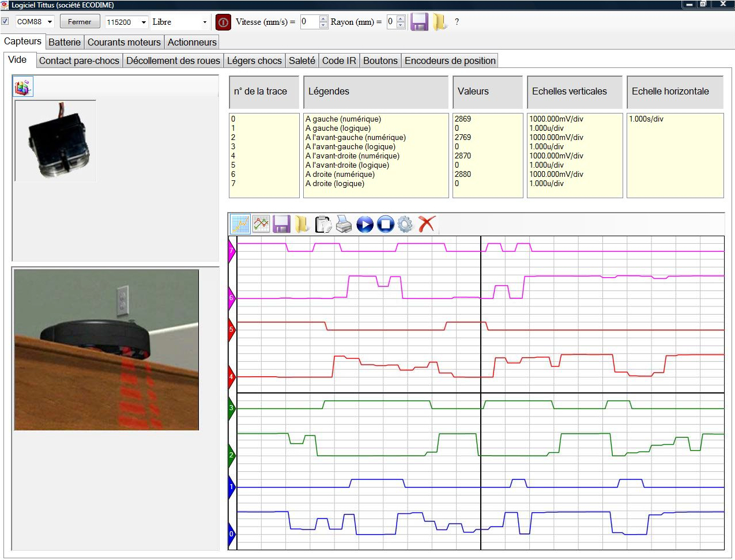Open the Légers chocs sub-tab
Viewport: 735px width, 560px height.
pos(254,60)
